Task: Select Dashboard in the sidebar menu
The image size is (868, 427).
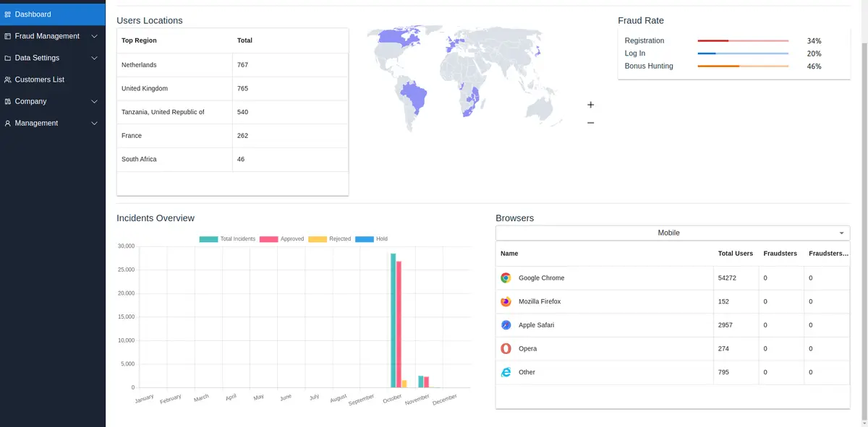Action: (x=33, y=13)
